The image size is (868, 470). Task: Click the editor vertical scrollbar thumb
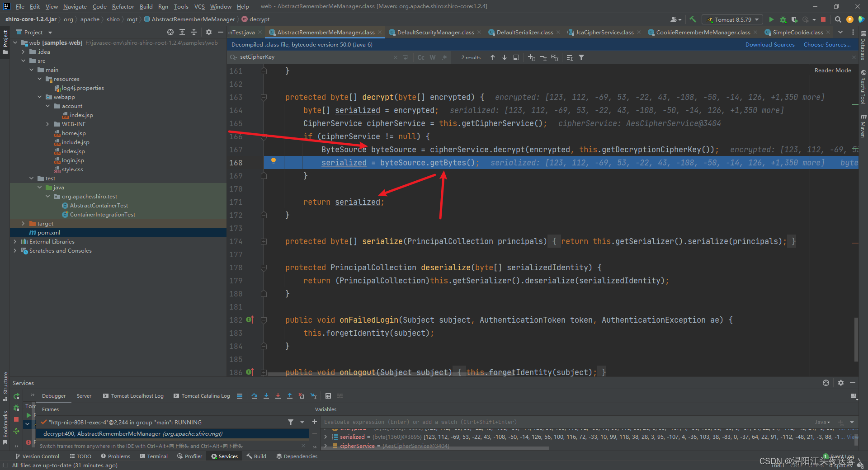point(856,339)
